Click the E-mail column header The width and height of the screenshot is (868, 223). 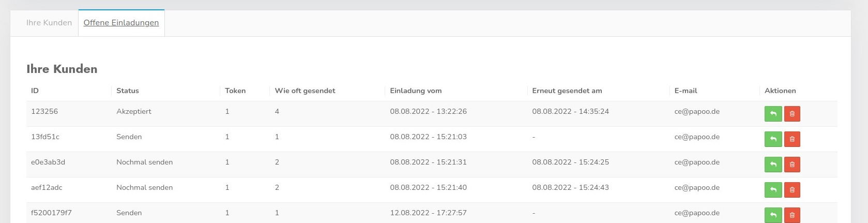point(686,91)
